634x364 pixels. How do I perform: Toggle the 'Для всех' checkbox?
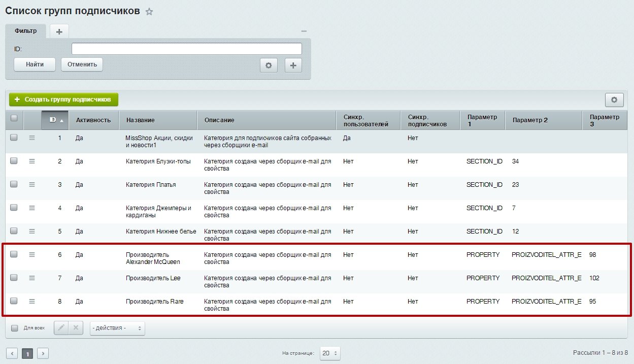coord(15,328)
